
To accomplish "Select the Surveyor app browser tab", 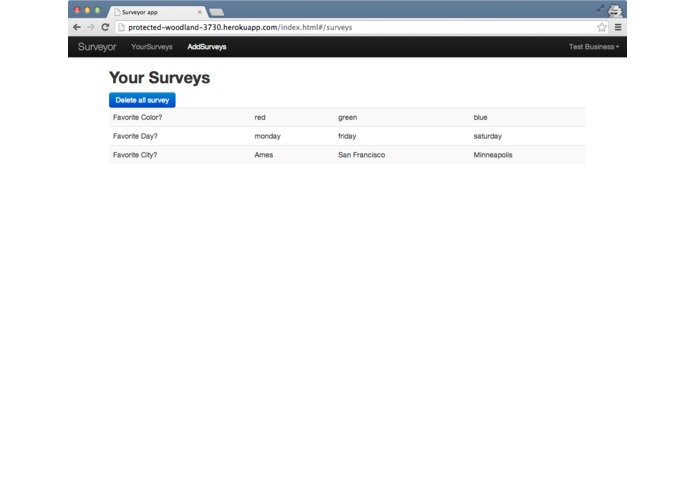I will click(157, 12).
